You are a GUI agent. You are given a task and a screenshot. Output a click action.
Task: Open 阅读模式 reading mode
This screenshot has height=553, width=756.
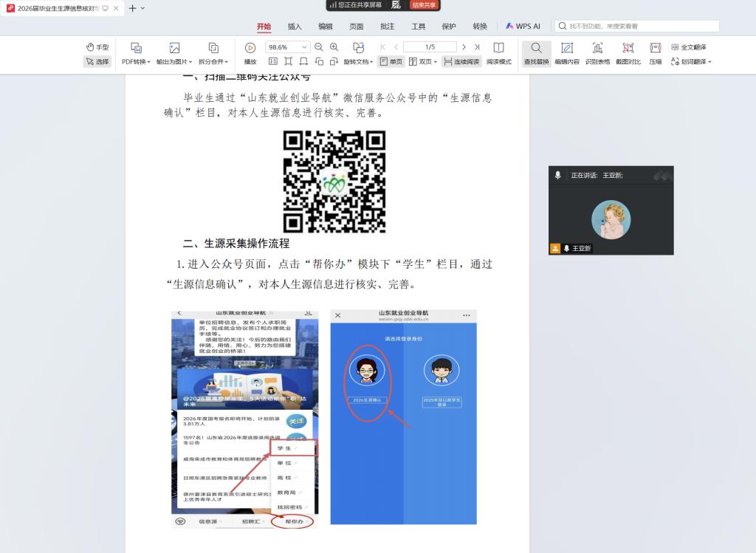point(498,53)
